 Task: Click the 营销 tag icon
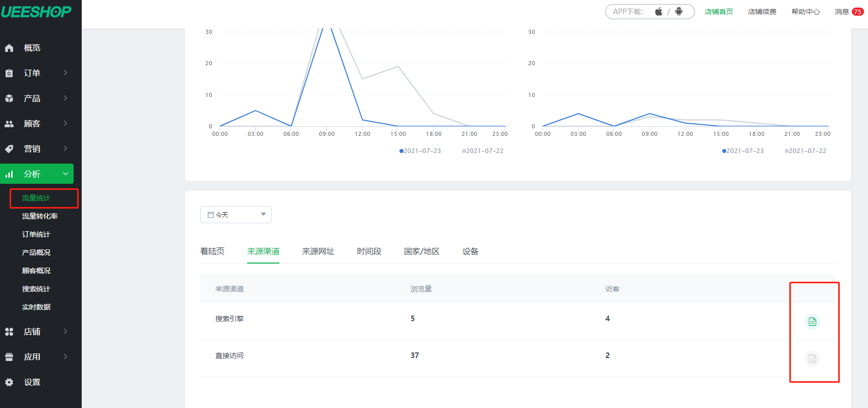[9, 149]
